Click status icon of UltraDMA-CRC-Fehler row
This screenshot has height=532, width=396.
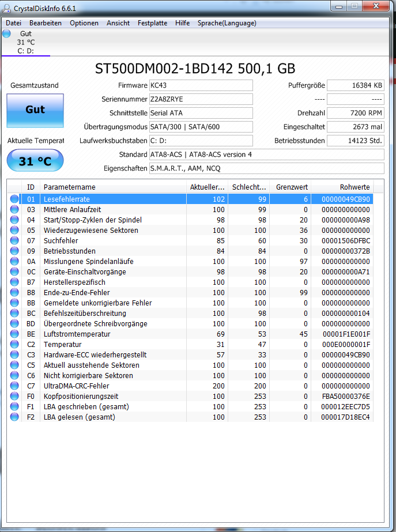pos(14,386)
